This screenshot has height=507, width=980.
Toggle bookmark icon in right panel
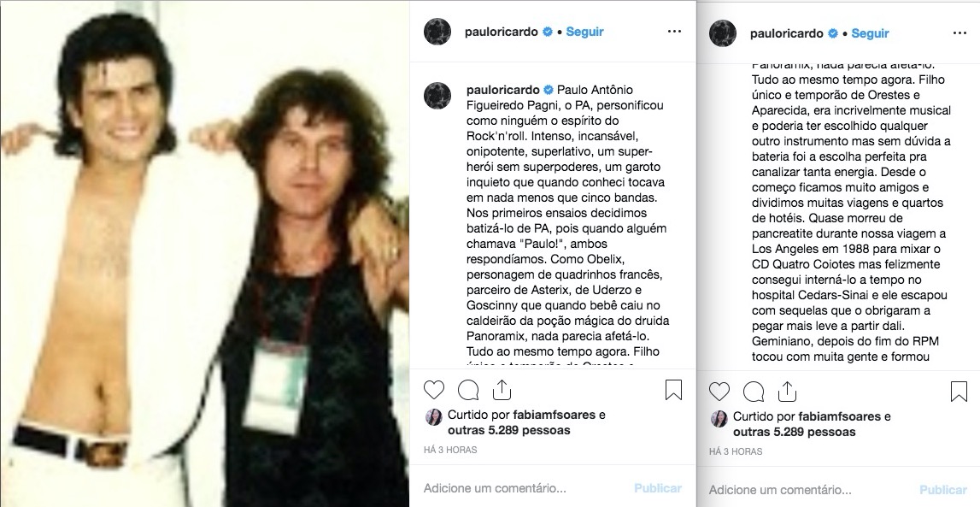tap(959, 392)
